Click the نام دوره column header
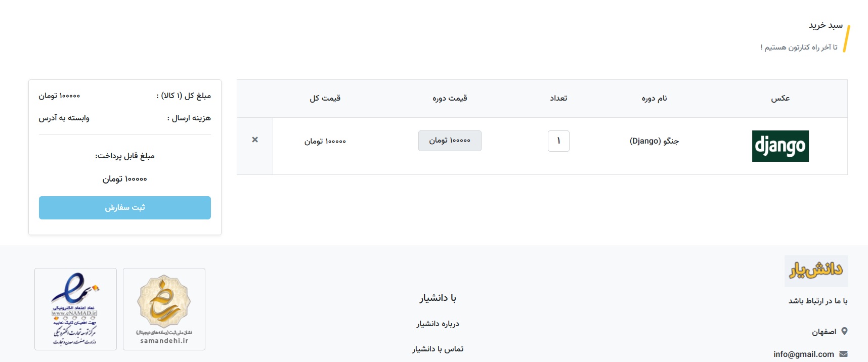The width and height of the screenshot is (868, 362). click(654, 98)
